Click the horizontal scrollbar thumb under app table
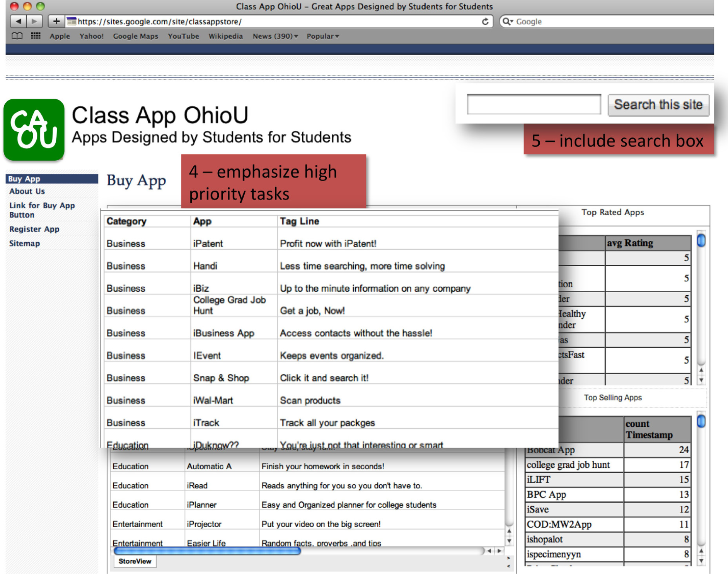 (x=207, y=551)
